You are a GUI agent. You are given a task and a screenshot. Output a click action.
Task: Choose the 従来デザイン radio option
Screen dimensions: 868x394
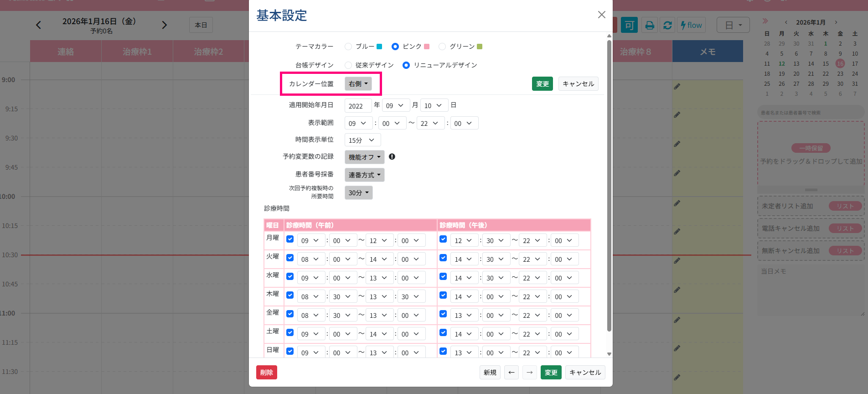click(x=348, y=65)
